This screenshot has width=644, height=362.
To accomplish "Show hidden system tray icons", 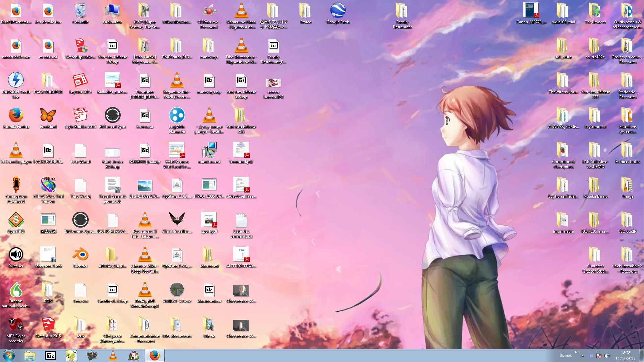I will [x=583, y=356].
